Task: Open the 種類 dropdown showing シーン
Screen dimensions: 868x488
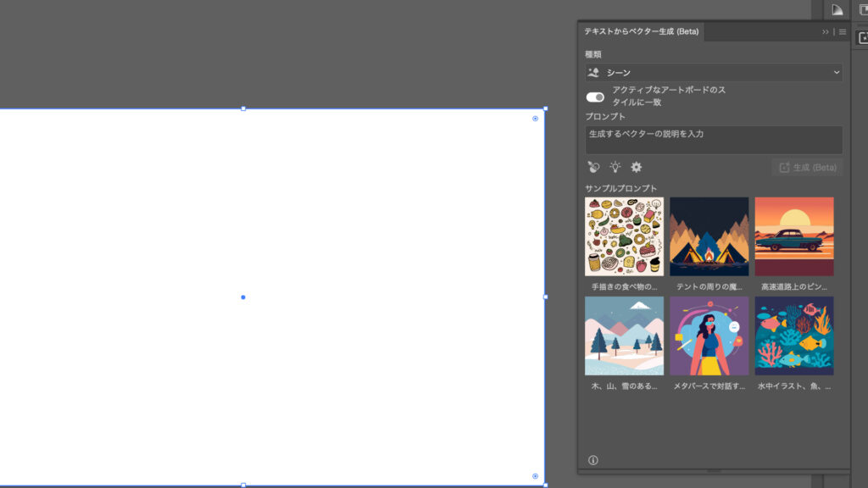Action: [x=712, y=73]
